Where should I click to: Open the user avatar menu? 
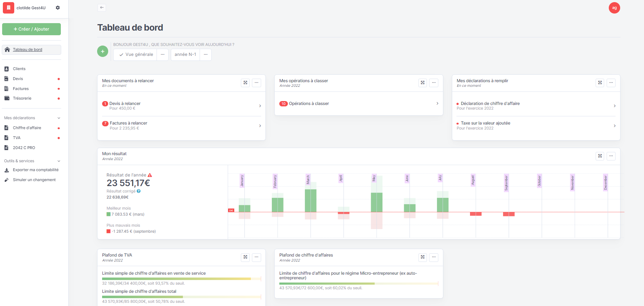(x=614, y=8)
